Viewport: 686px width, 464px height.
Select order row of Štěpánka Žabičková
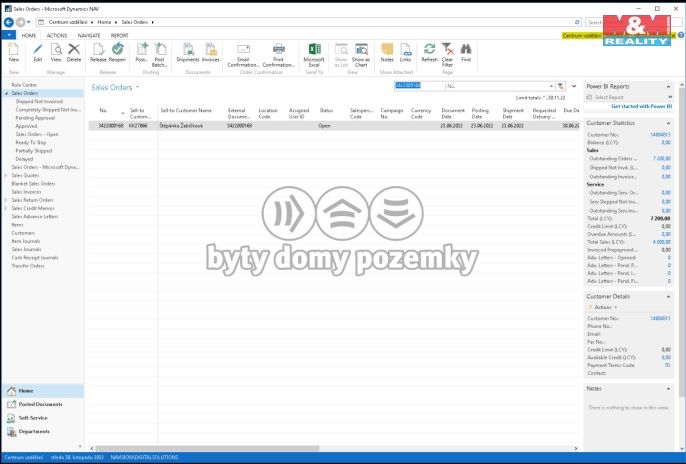334,126
